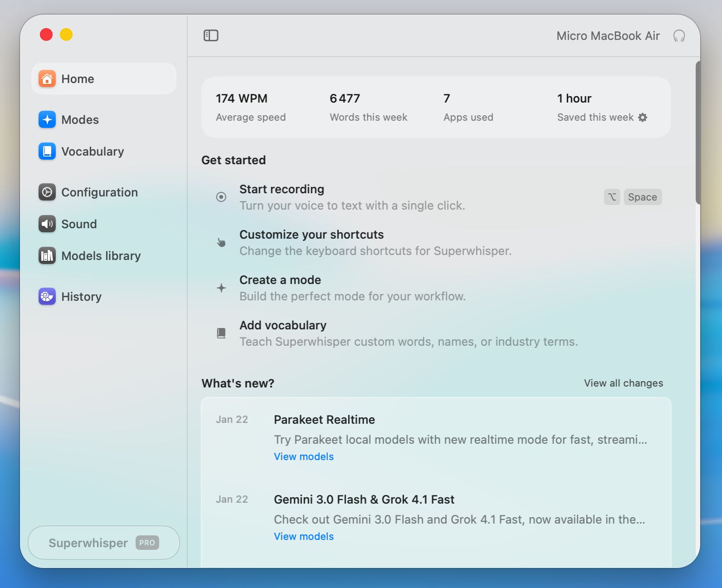Open settings gear beside Saved this week

point(643,118)
